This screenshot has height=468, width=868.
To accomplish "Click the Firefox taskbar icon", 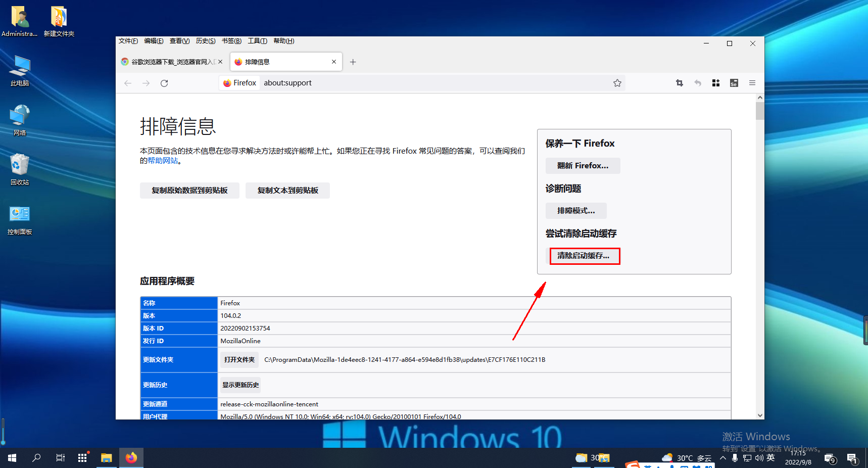I will 131,458.
